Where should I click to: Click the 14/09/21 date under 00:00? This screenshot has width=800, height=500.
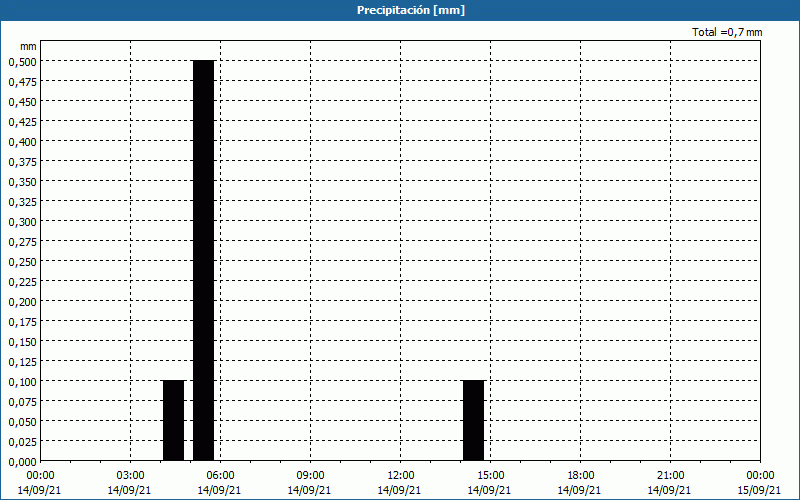pyautogui.click(x=40, y=490)
